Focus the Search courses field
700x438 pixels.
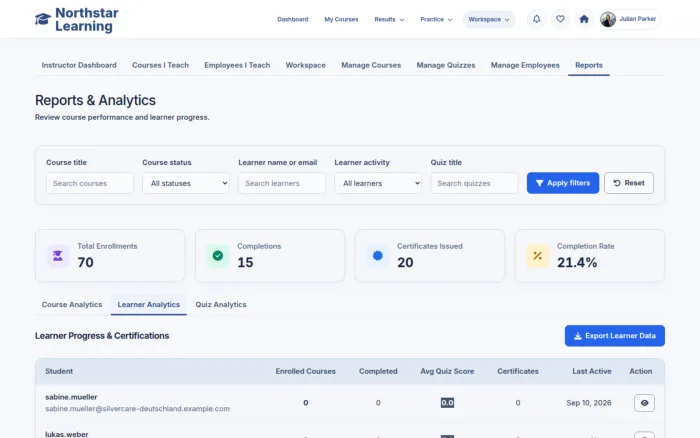(x=90, y=183)
